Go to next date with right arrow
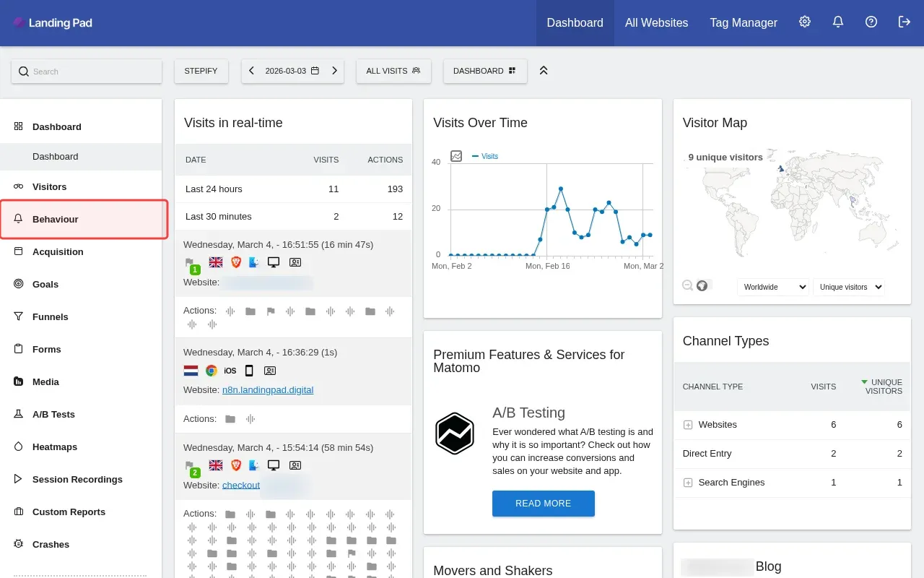This screenshot has height=578, width=924. coord(334,71)
